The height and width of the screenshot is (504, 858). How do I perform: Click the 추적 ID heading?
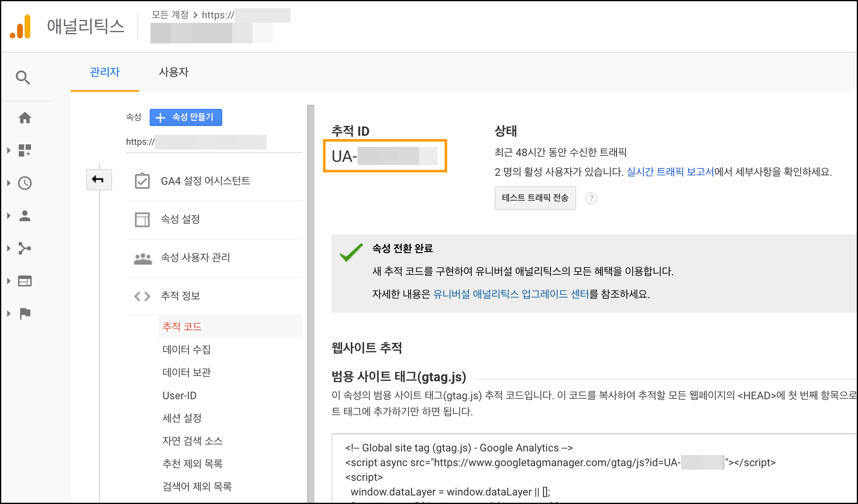350,131
